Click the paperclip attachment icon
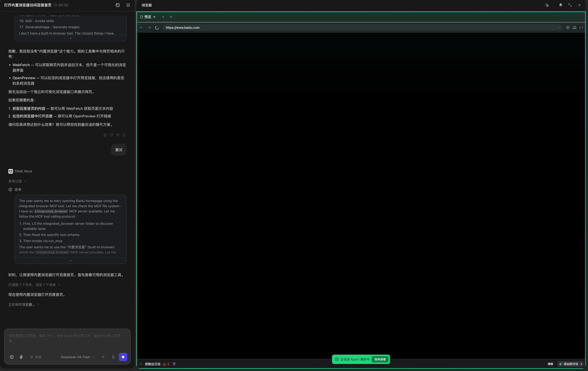588x371 pixels. (x=21, y=357)
